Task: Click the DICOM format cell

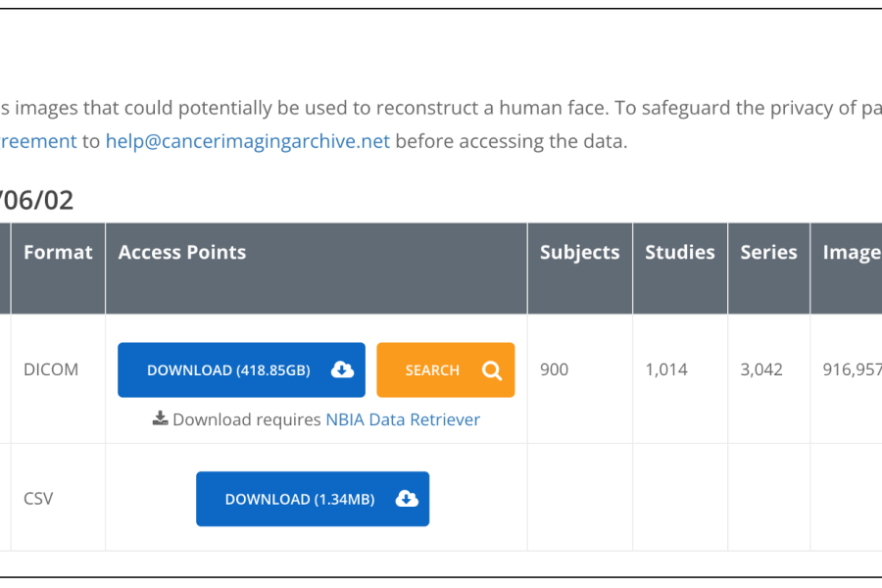Action: (51, 369)
